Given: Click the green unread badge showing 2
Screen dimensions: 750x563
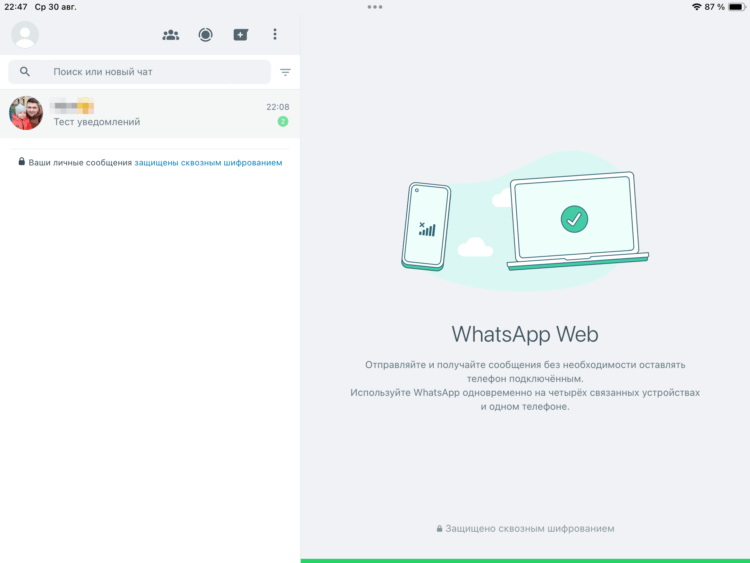Looking at the screenshot, I should pos(283,121).
